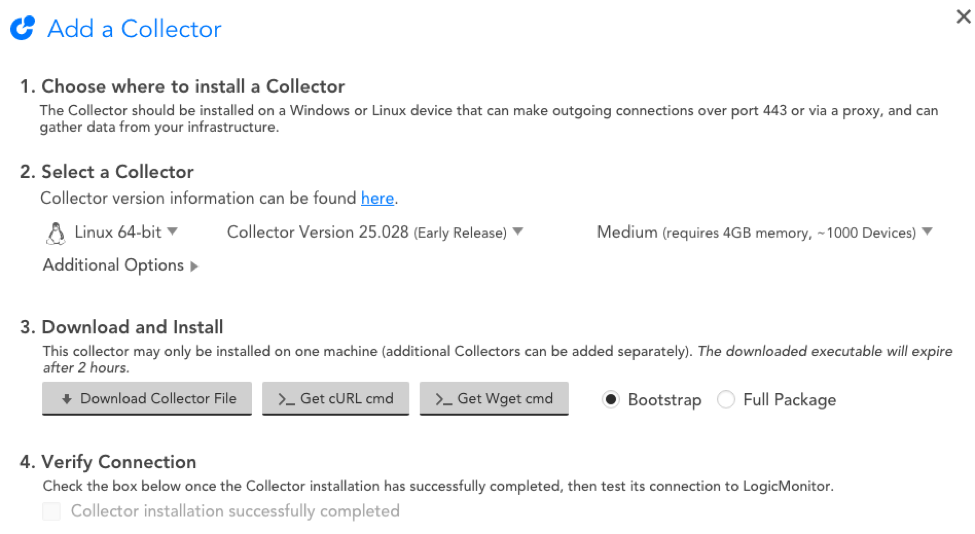
Task: Open the Collector Version 25.028 dropdown
Action: pos(375,232)
